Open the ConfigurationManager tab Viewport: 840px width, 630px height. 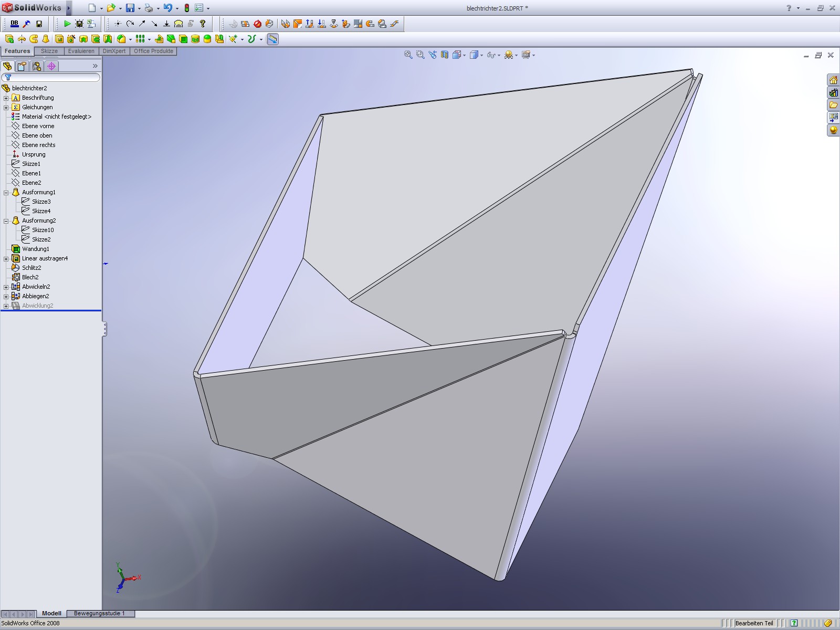(36, 66)
